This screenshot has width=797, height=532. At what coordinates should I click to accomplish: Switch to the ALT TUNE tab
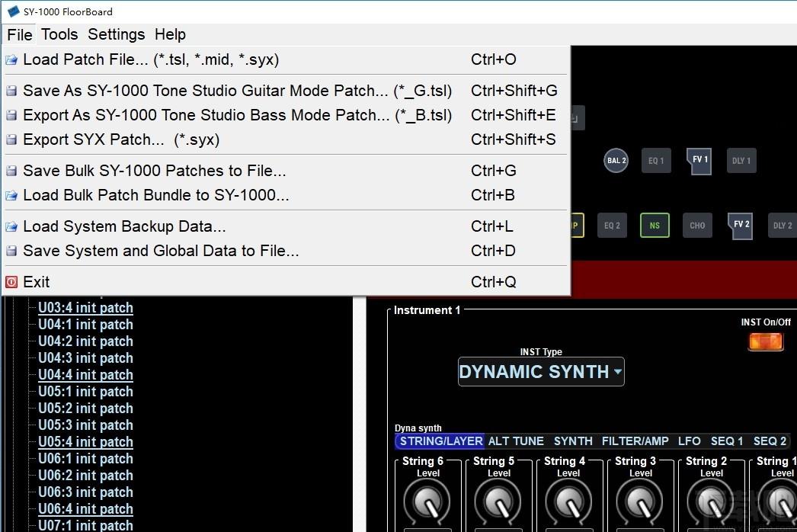(x=516, y=441)
